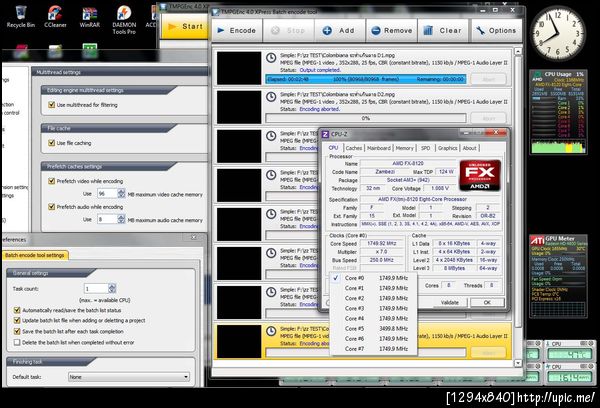Image resolution: width=600 pixels, height=408 pixels.
Task: Click the CPU Usage gadget graph
Action: pyautogui.click(x=559, y=147)
